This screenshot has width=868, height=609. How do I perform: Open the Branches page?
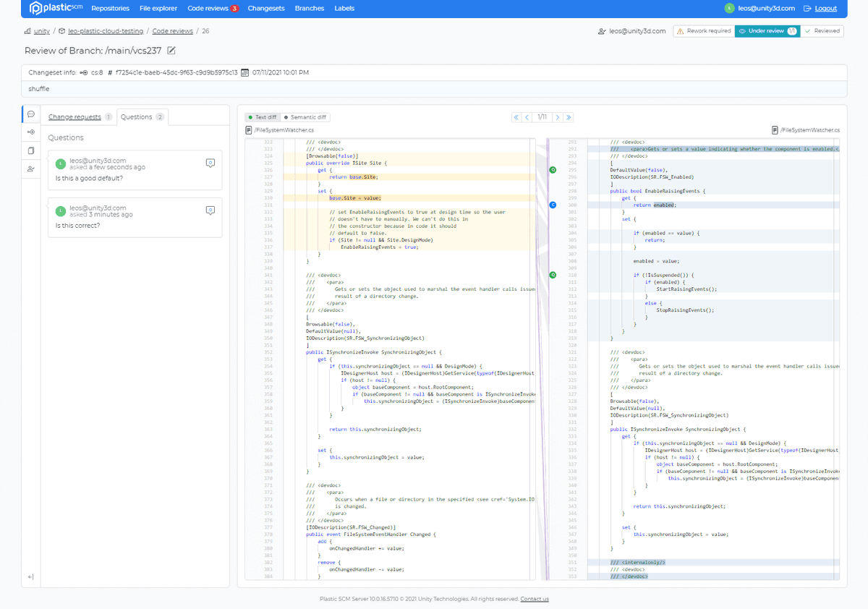point(310,9)
